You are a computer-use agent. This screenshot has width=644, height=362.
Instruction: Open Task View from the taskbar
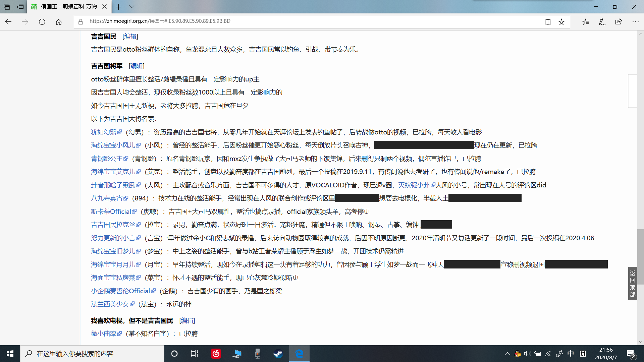195,354
